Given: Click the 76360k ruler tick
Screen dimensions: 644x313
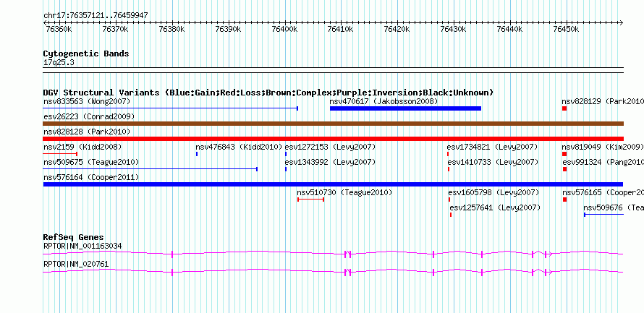Looking at the screenshot, I should [59, 29].
